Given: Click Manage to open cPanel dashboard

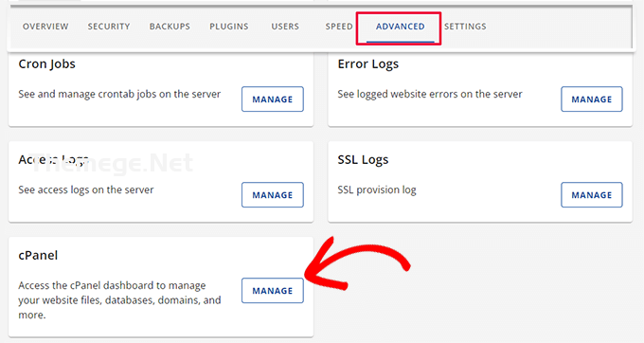Looking at the screenshot, I should (x=273, y=291).
